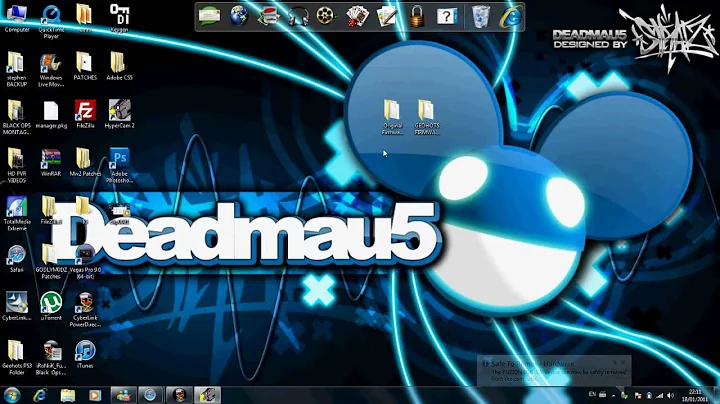Image resolution: width=720 pixels, height=404 pixels.
Task: Launch Windows Live Movie Maker shortcut
Action: pyautogui.click(x=51, y=69)
